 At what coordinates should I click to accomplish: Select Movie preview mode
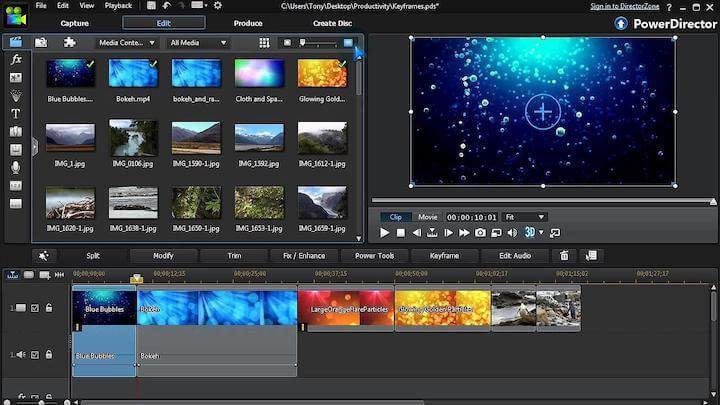point(428,217)
